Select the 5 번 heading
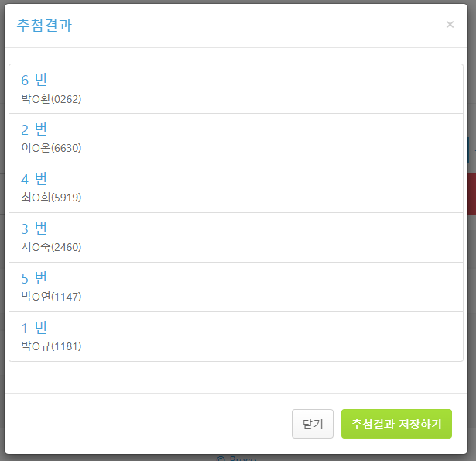Viewport: 476px width, 461px height. coord(34,278)
